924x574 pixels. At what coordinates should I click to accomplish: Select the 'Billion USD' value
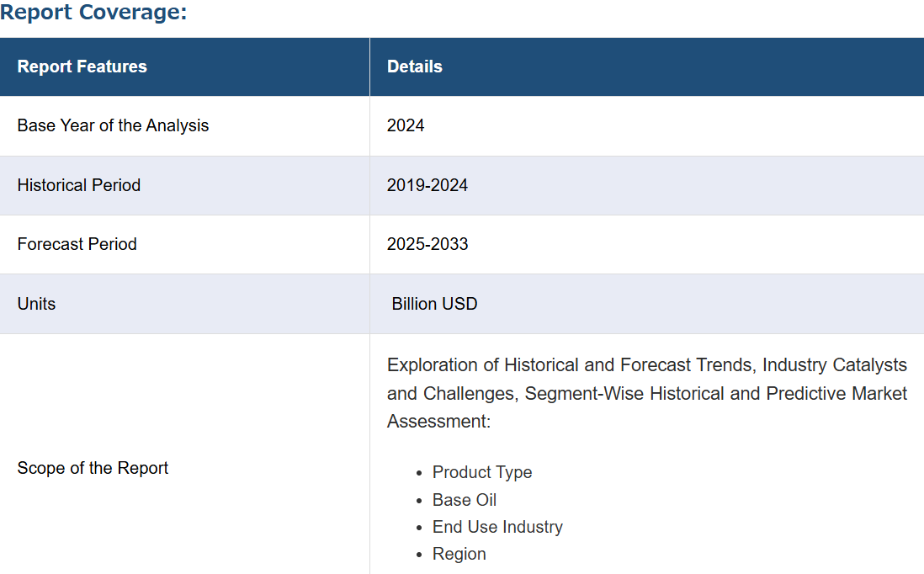[434, 304]
